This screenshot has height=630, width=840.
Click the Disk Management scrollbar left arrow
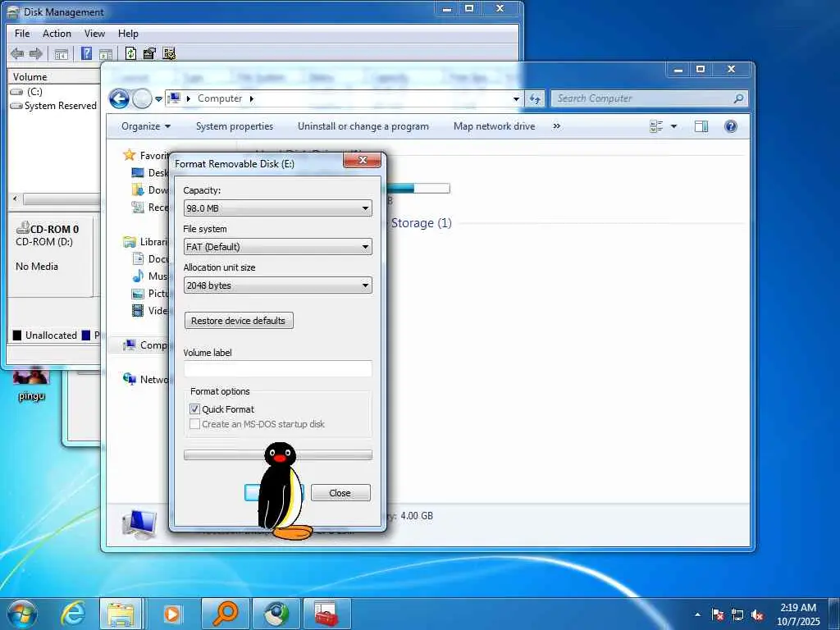(15, 199)
